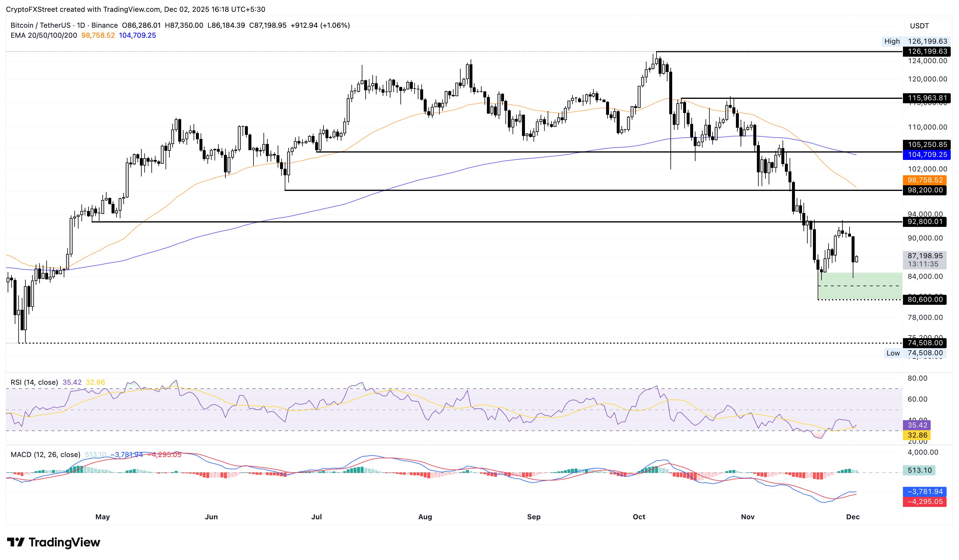Select the 98,200.00 price level tag
Viewport: 959px width, 560px height.
(925, 191)
